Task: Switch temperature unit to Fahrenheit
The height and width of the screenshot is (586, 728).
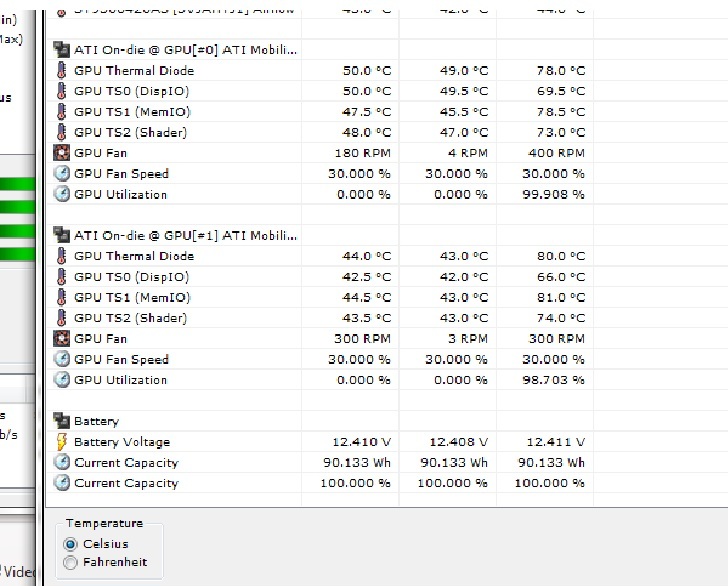Action: coord(70,563)
